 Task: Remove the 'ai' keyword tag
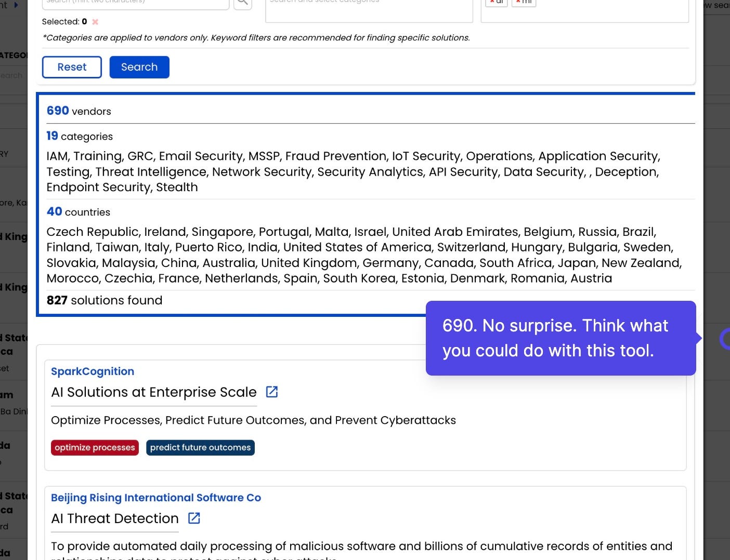click(x=492, y=2)
